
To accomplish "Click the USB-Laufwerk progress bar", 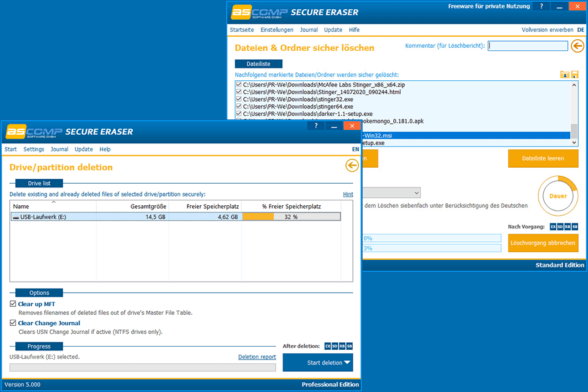I will (x=143, y=367).
